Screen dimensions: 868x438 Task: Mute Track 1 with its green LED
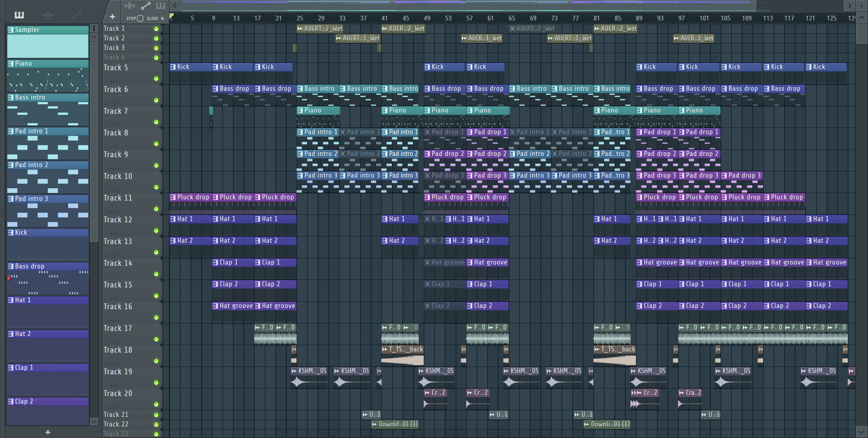pos(156,29)
